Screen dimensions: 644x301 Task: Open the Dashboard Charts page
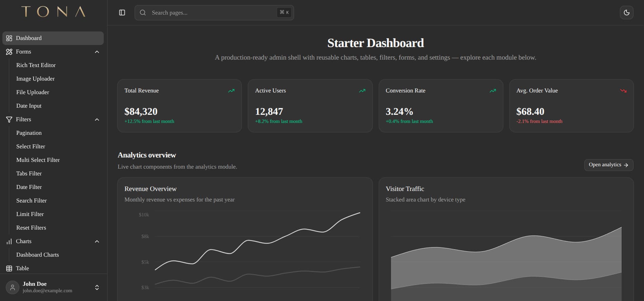click(37, 255)
